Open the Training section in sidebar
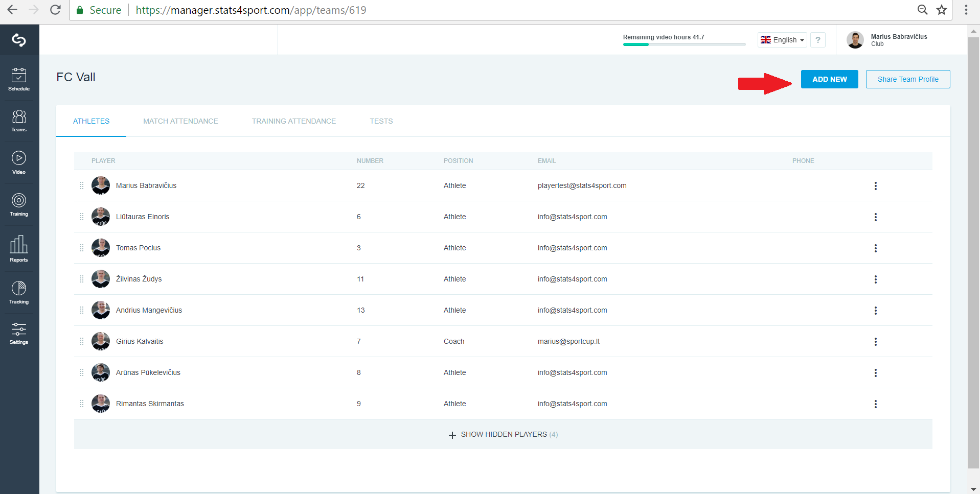 (x=19, y=205)
